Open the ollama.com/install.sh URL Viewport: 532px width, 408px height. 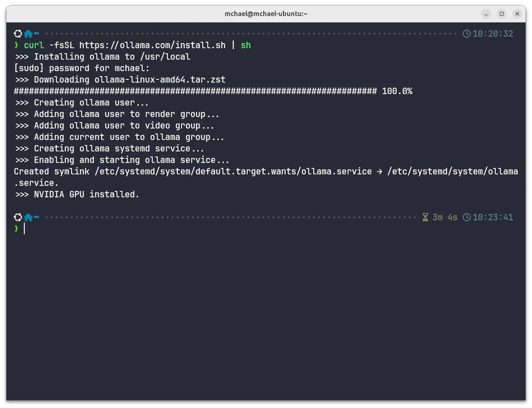click(152, 45)
